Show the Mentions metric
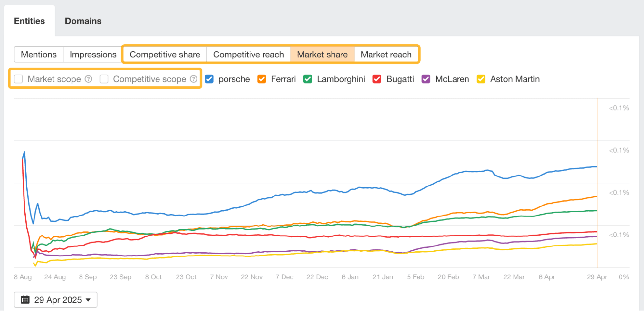Screen dimensions: 644x311 tap(39, 55)
